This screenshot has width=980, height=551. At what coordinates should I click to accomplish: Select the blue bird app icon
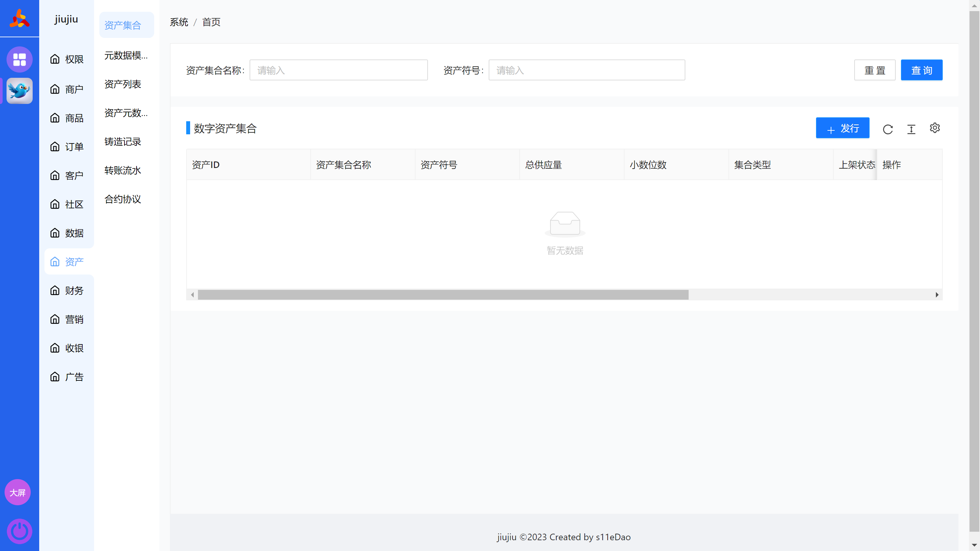(x=19, y=91)
